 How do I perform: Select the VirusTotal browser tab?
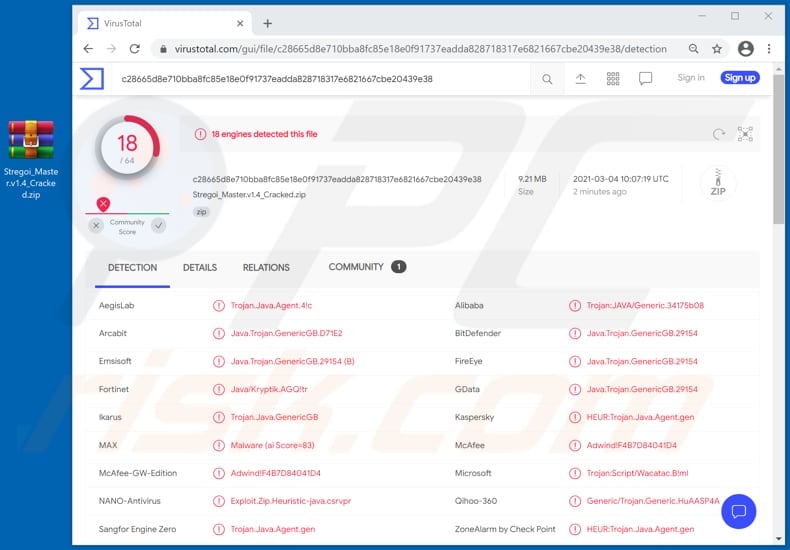pyautogui.click(x=165, y=23)
